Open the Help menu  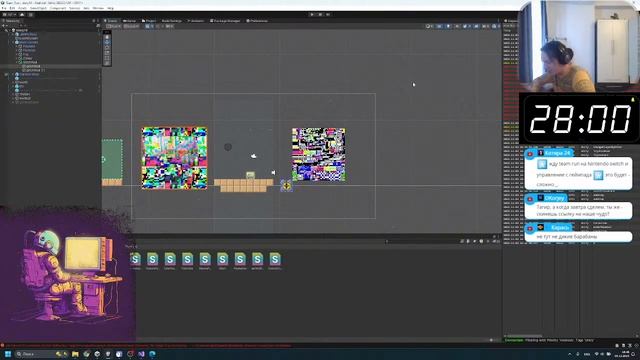pyautogui.click(x=110, y=8)
